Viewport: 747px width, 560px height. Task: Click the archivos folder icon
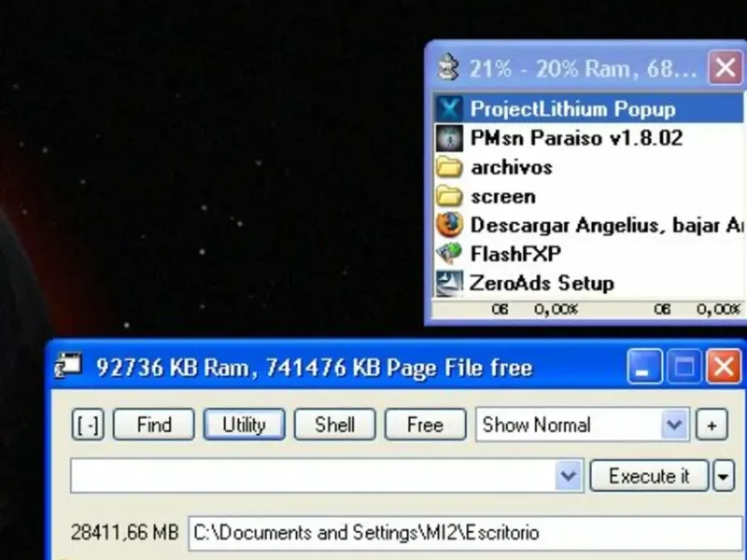click(449, 167)
